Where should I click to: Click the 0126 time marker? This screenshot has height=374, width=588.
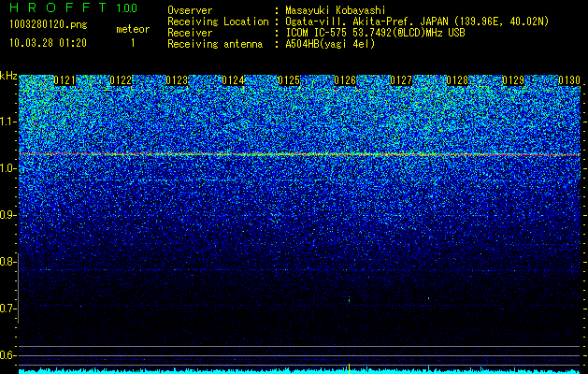point(345,80)
